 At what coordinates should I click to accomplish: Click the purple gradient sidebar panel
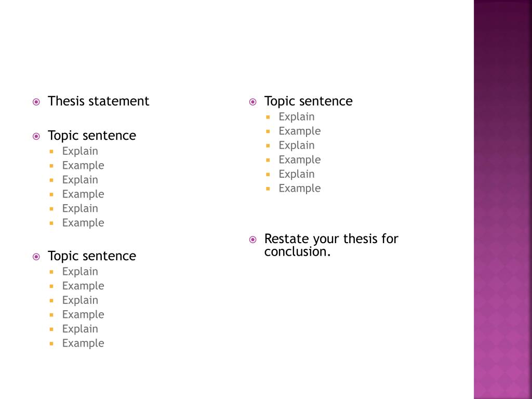[x=503, y=199]
